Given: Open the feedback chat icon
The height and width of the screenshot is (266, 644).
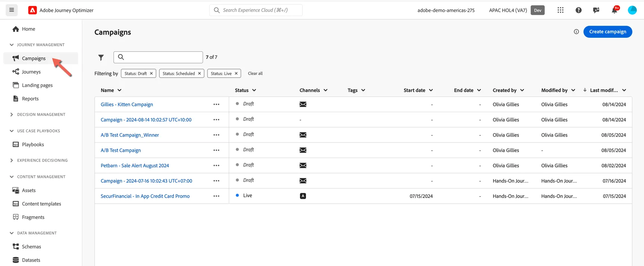Looking at the screenshot, I should [596, 10].
